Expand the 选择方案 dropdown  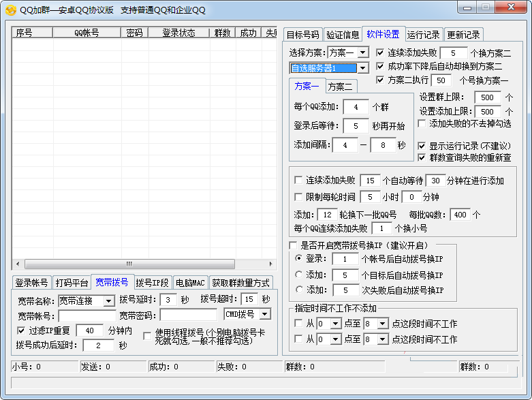363,52
